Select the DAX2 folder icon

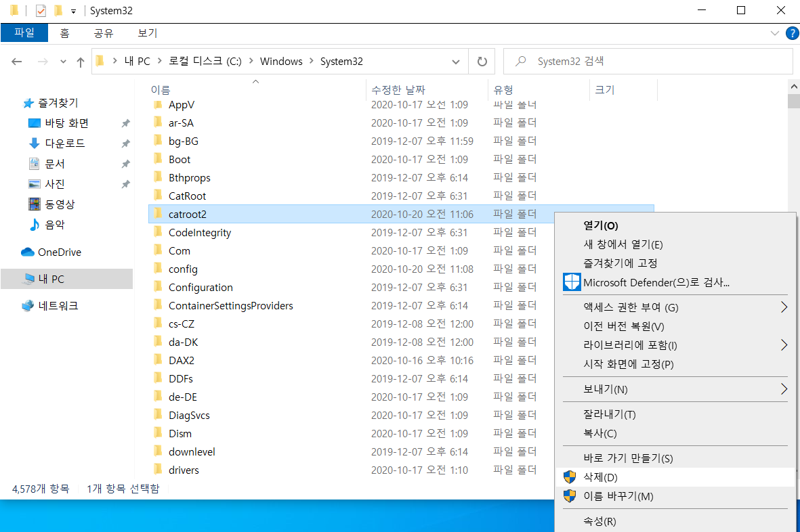pyautogui.click(x=158, y=360)
